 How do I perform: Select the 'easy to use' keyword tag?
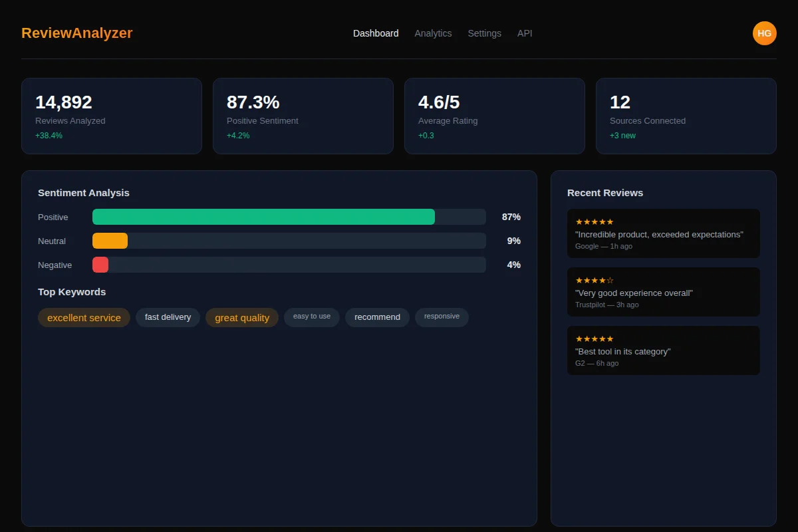pyautogui.click(x=311, y=317)
